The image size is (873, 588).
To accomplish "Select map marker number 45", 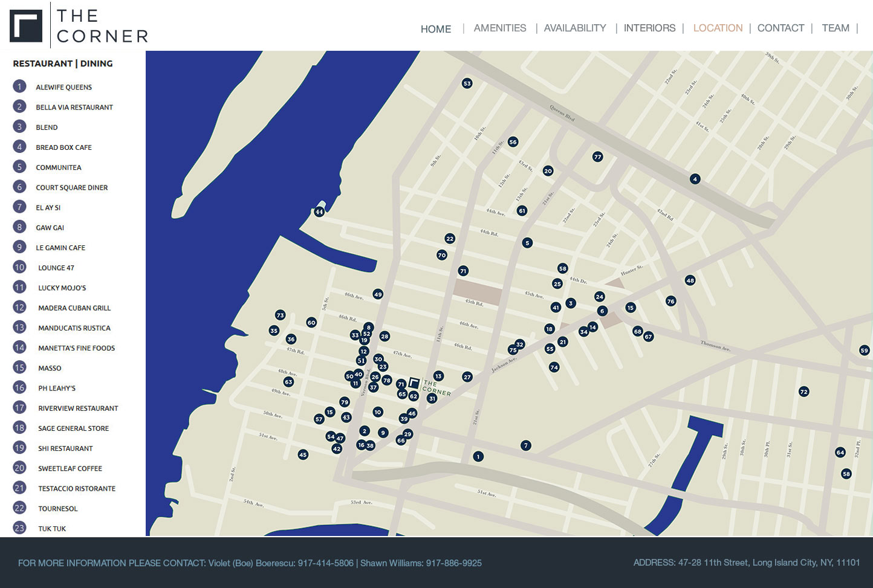I will click(303, 454).
